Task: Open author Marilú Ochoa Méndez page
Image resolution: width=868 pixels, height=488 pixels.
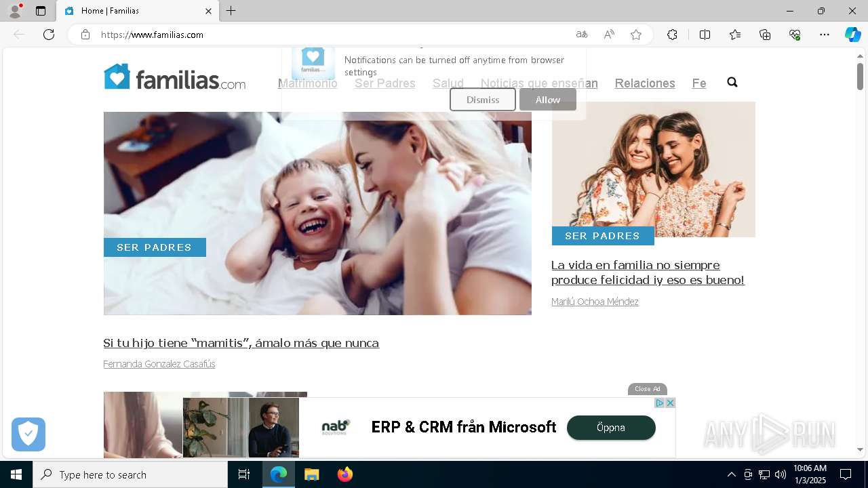Action: click(x=595, y=302)
